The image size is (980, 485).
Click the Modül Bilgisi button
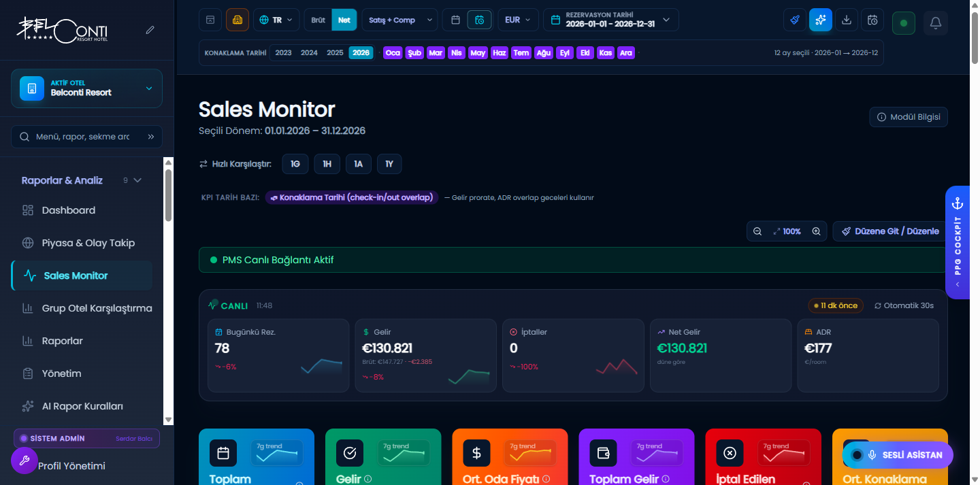pyautogui.click(x=909, y=117)
